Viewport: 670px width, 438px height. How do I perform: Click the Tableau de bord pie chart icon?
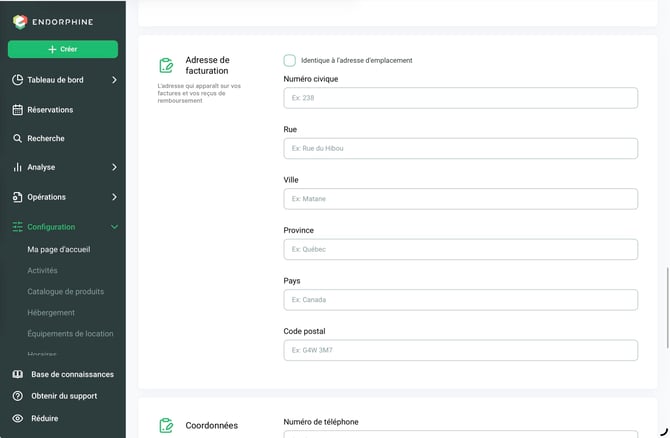(x=18, y=80)
